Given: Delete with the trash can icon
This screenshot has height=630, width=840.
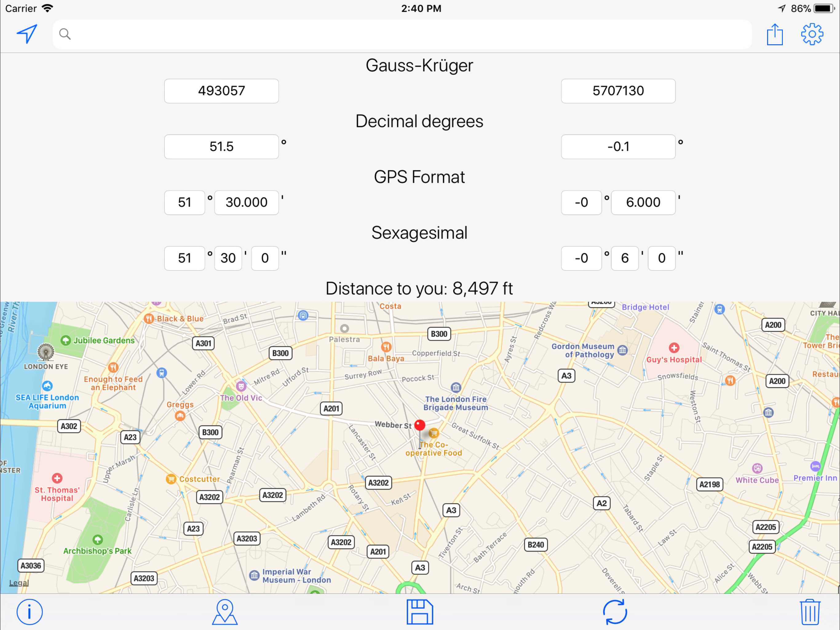Looking at the screenshot, I should pos(810,612).
